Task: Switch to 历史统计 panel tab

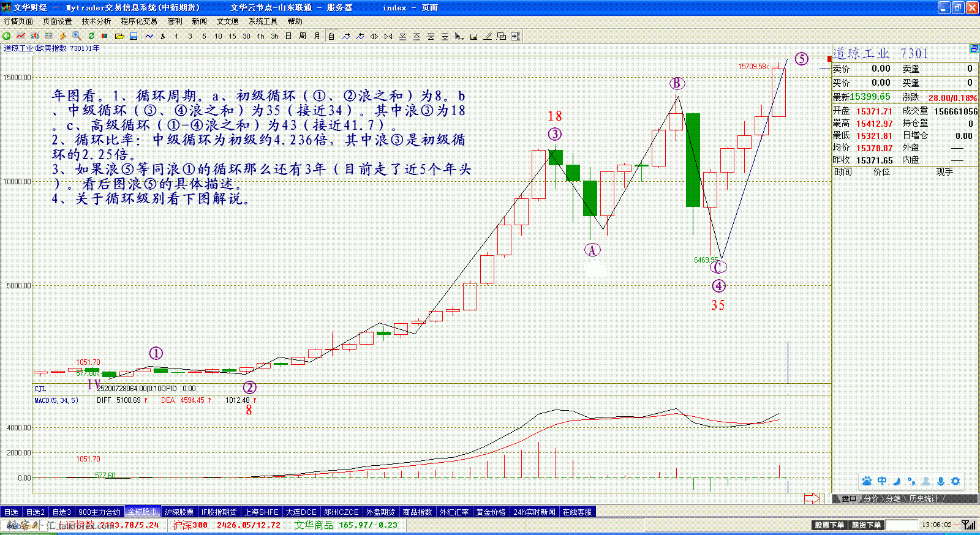Action: (x=924, y=499)
